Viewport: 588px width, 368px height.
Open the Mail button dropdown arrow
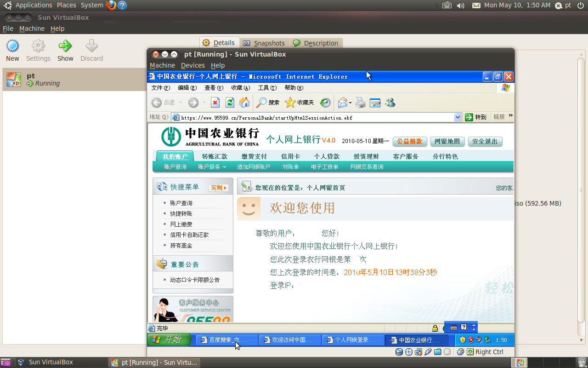350,103
